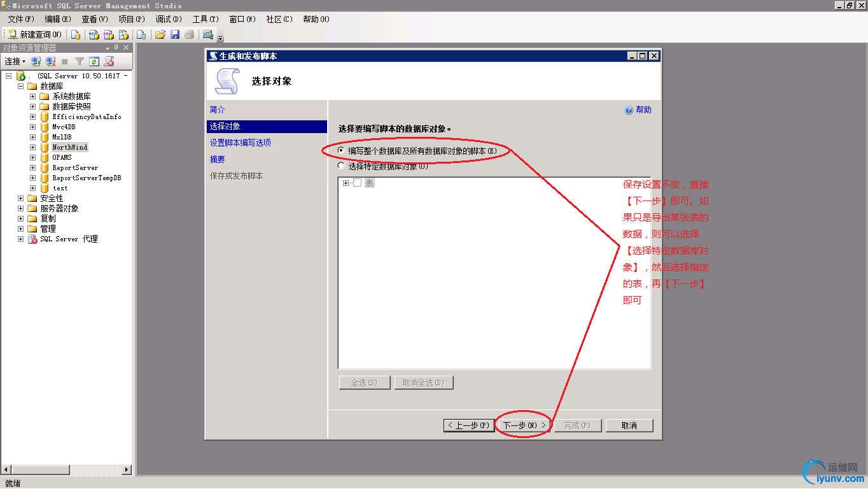Click the Database Engine Query icon
This screenshot has width=868, height=489.
(76, 34)
